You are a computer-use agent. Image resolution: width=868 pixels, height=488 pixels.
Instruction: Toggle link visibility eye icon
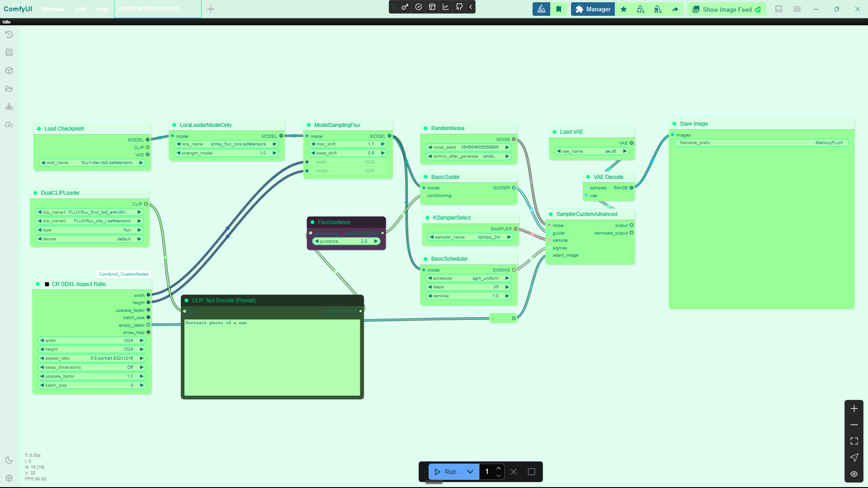(x=854, y=474)
